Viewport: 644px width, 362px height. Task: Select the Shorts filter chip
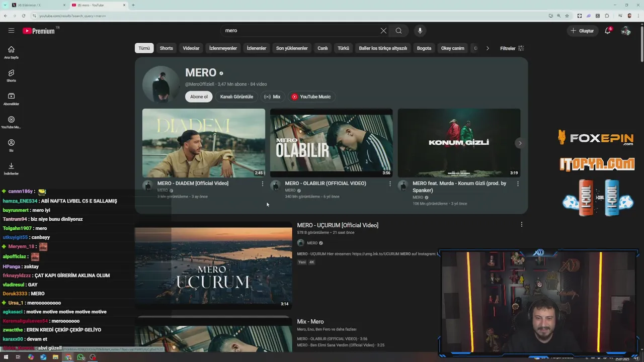pyautogui.click(x=166, y=48)
